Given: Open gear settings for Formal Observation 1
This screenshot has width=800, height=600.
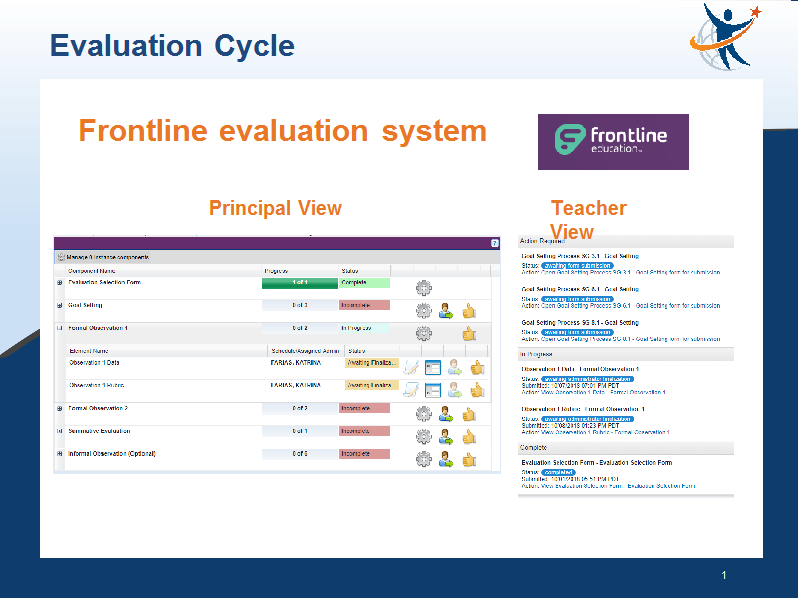Looking at the screenshot, I should (x=423, y=334).
